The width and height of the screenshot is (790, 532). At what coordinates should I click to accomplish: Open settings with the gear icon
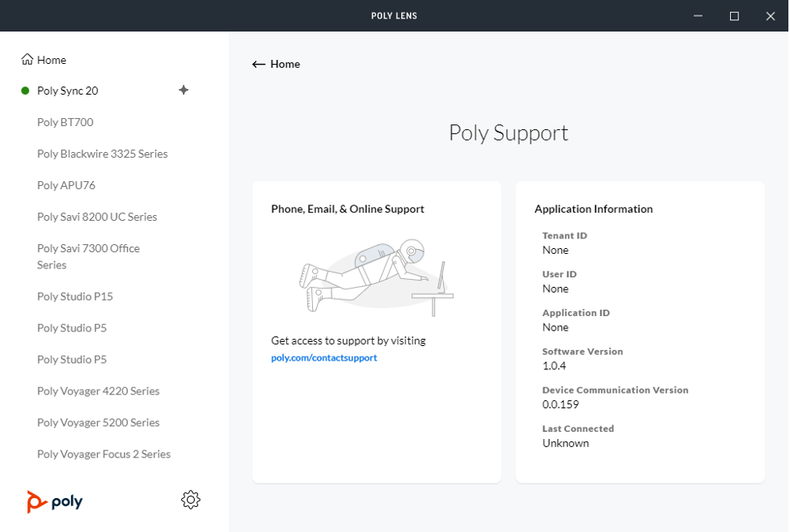(191, 500)
